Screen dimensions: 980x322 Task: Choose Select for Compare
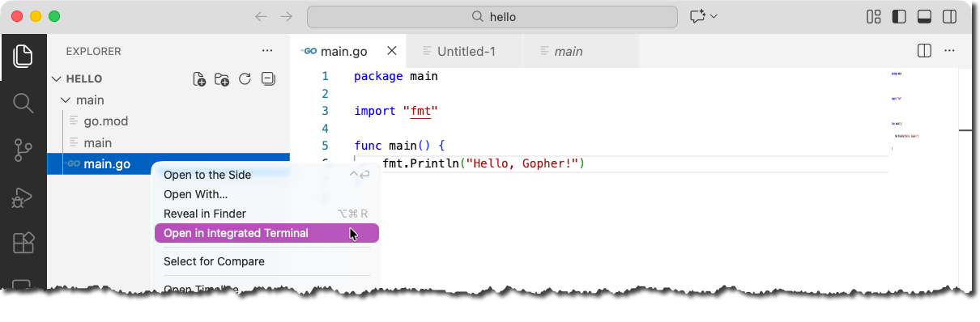click(x=266, y=261)
